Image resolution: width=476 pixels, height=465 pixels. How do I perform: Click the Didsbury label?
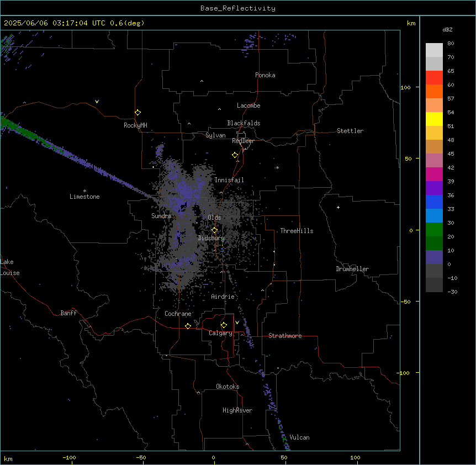coord(211,238)
